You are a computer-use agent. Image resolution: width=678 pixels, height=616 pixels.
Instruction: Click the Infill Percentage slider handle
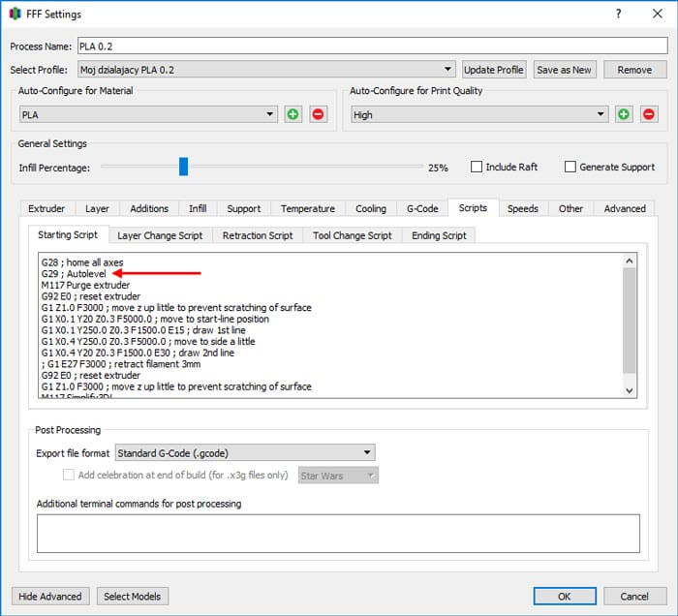pyautogui.click(x=183, y=167)
